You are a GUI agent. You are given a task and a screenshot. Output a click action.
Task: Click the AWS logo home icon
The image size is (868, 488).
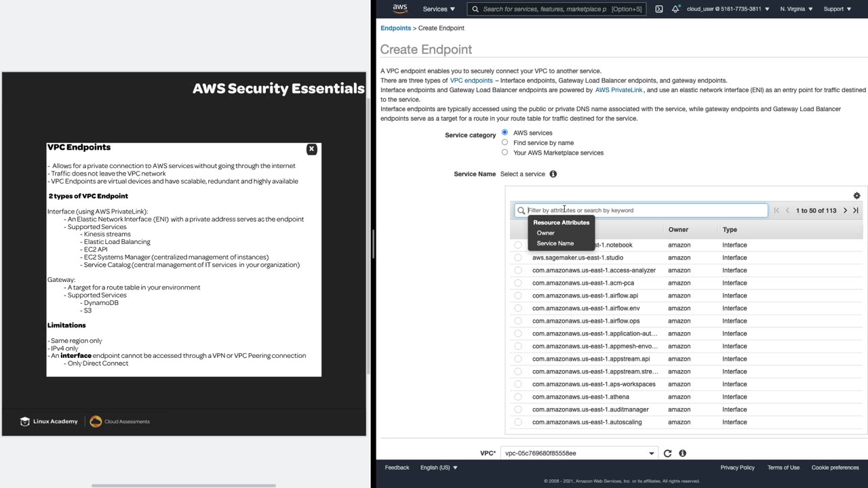[x=400, y=9]
